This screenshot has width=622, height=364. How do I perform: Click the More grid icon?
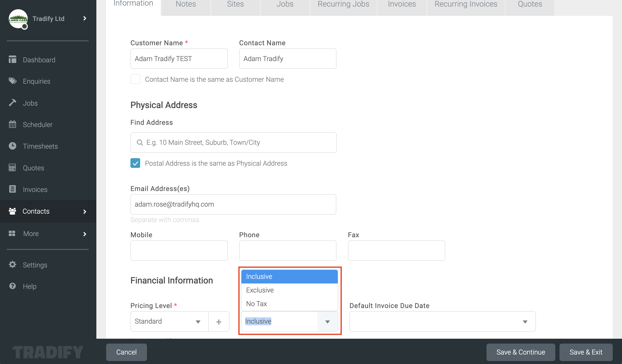pyautogui.click(x=12, y=233)
